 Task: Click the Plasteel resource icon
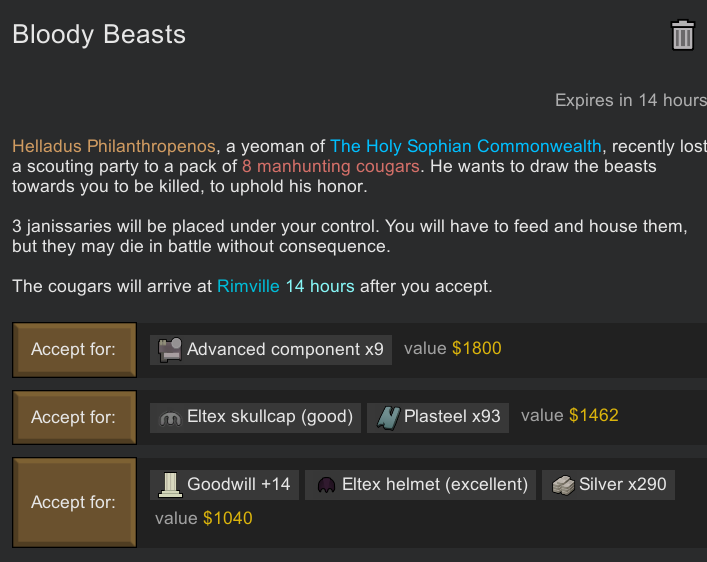tap(388, 417)
